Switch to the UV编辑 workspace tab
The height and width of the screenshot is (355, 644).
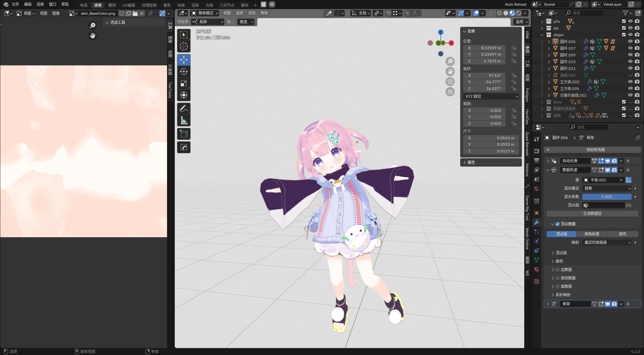pyautogui.click(x=128, y=5)
